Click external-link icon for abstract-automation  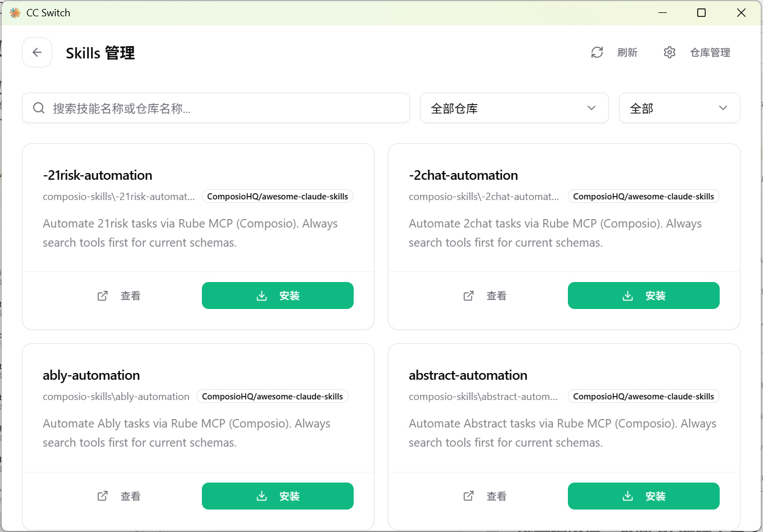click(x=468, y=496)
